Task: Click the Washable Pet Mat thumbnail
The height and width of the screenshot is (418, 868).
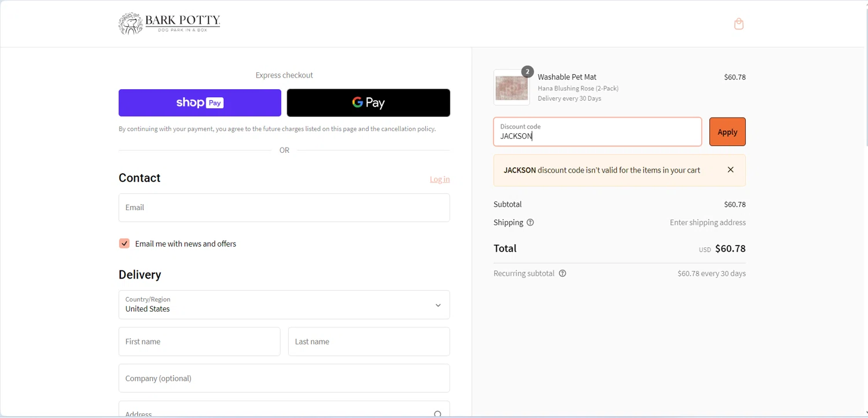Action: pos(512,87)
